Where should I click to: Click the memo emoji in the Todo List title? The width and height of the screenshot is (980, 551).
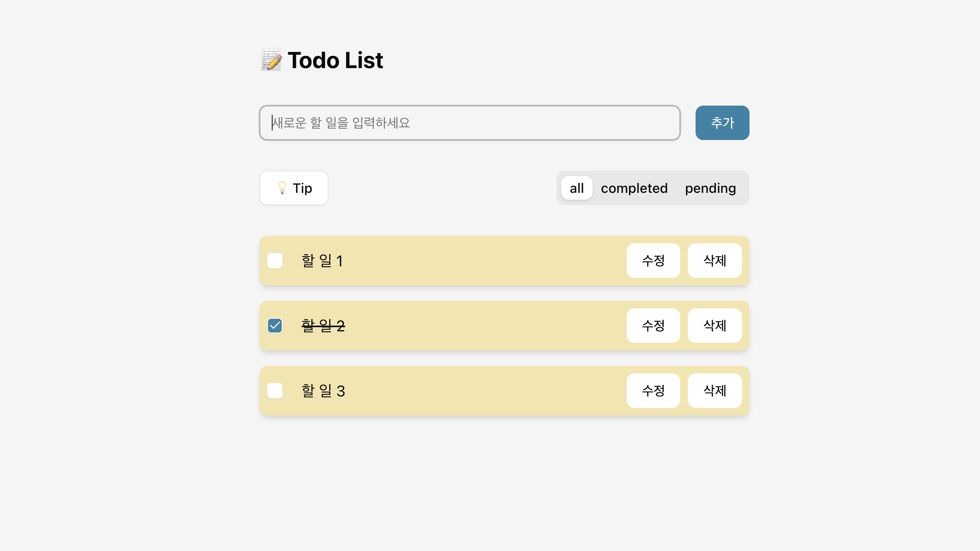tap(271, 60)
